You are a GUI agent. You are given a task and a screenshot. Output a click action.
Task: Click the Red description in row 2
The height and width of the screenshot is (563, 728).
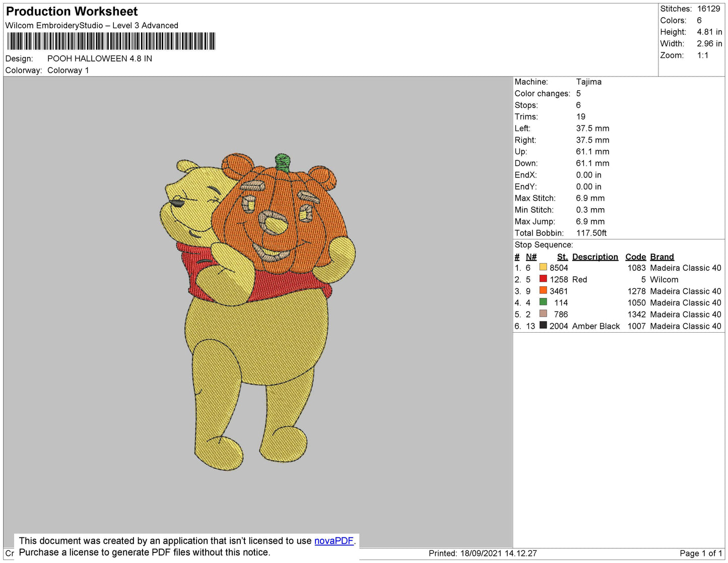579,279
